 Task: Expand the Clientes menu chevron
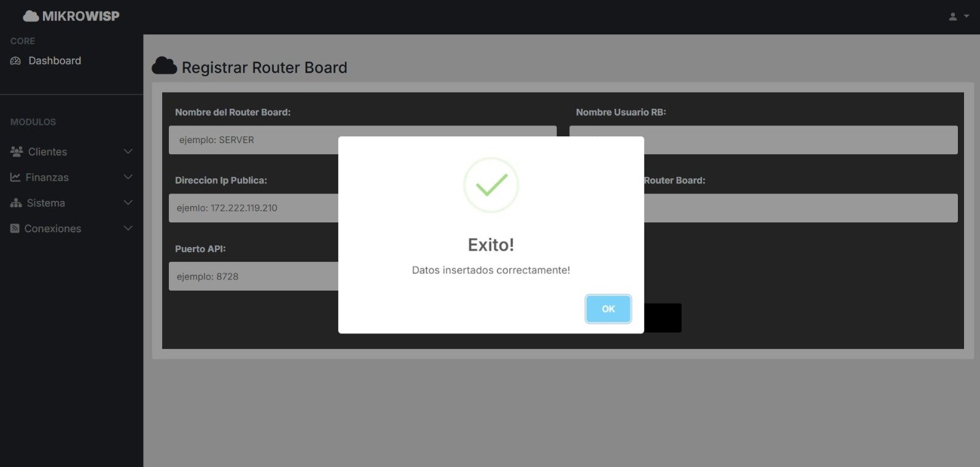point(128,151)
